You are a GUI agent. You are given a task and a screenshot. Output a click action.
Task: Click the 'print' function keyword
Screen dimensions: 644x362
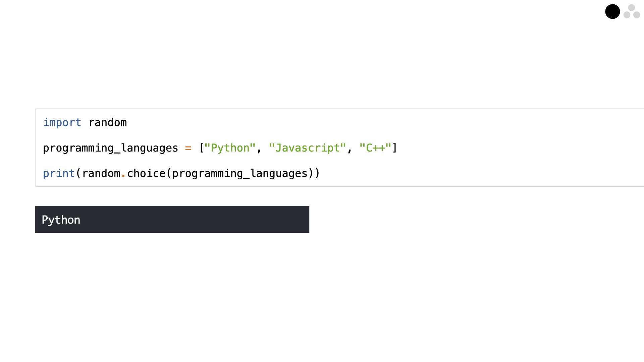coord(59,174)
